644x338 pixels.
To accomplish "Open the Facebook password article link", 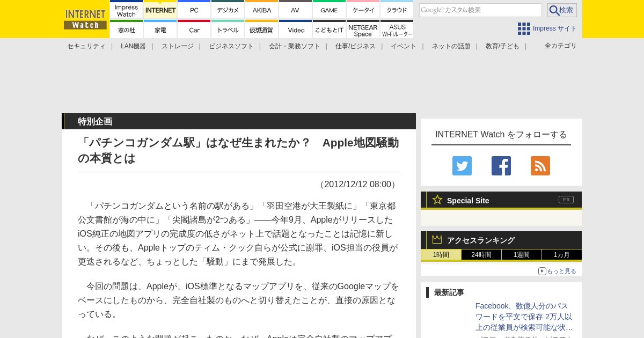I will pos(524,317).
